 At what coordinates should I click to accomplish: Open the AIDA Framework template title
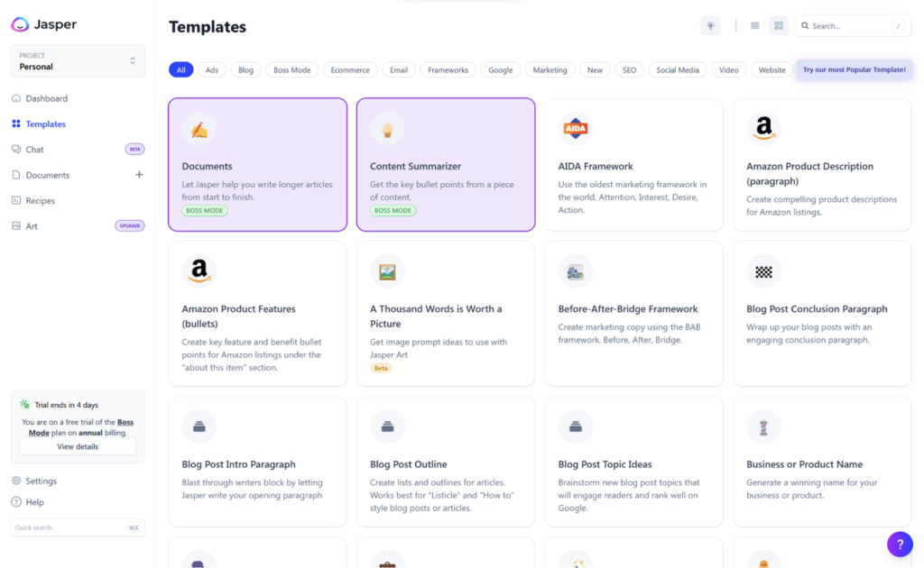tap(596, 166)
